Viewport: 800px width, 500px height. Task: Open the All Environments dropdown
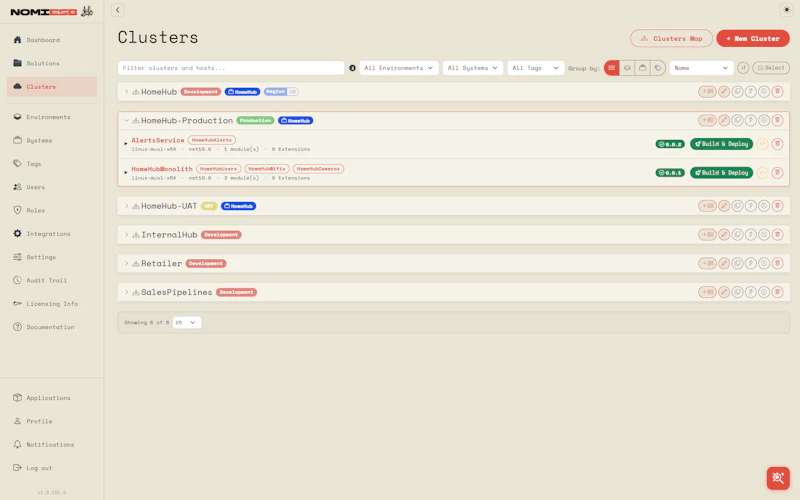[x=398, y=68]
